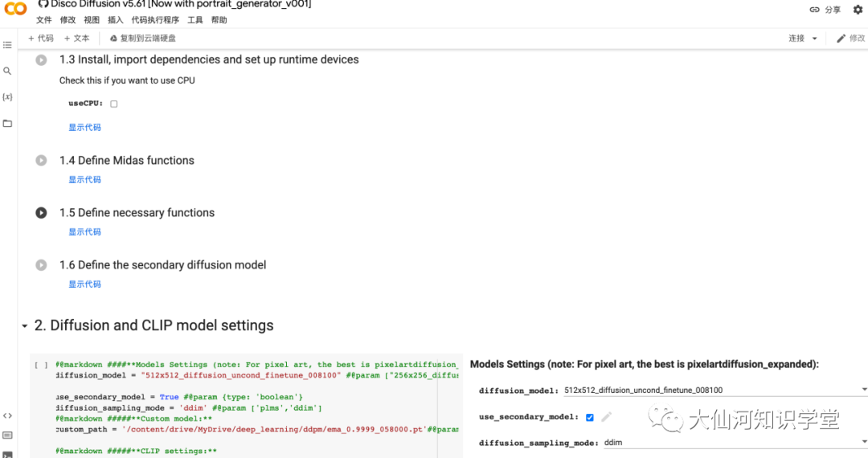Open the Files folder icon in sidebar
868x458 pixels.
tap(7, 123)
